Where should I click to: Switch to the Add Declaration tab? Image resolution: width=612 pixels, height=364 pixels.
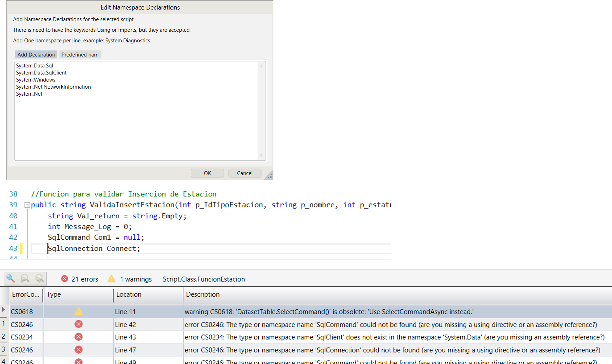click(x=36, y=55)
